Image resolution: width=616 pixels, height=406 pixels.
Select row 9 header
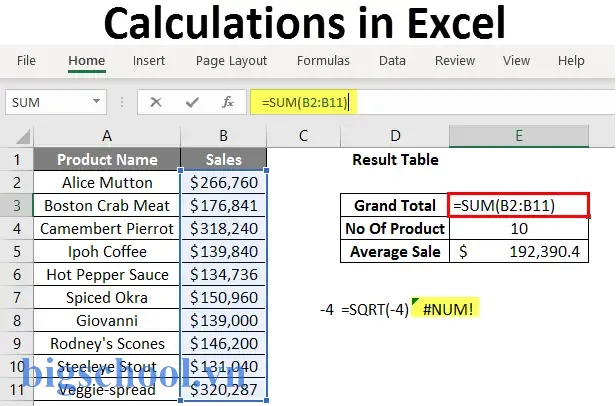(x=16, y=343)
